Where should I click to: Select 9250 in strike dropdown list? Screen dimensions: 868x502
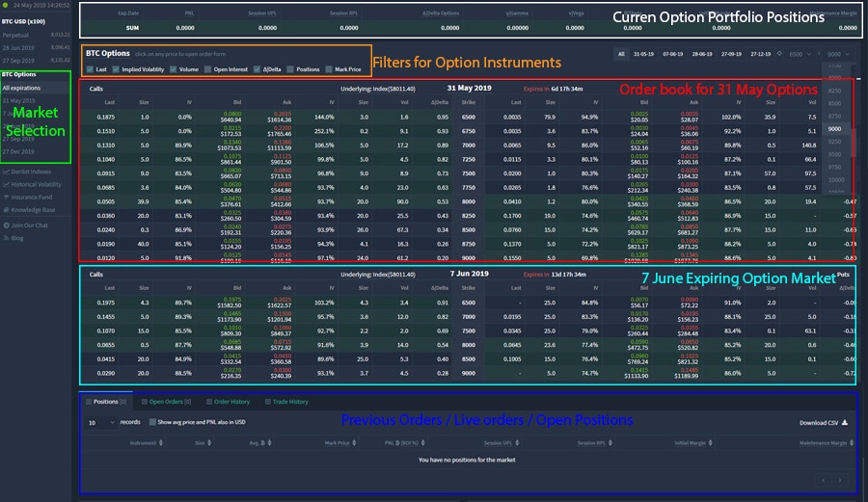tap(835, 141)
